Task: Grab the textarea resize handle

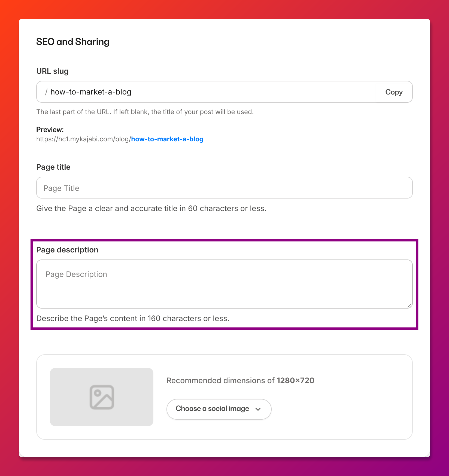Action: [409, 306]
